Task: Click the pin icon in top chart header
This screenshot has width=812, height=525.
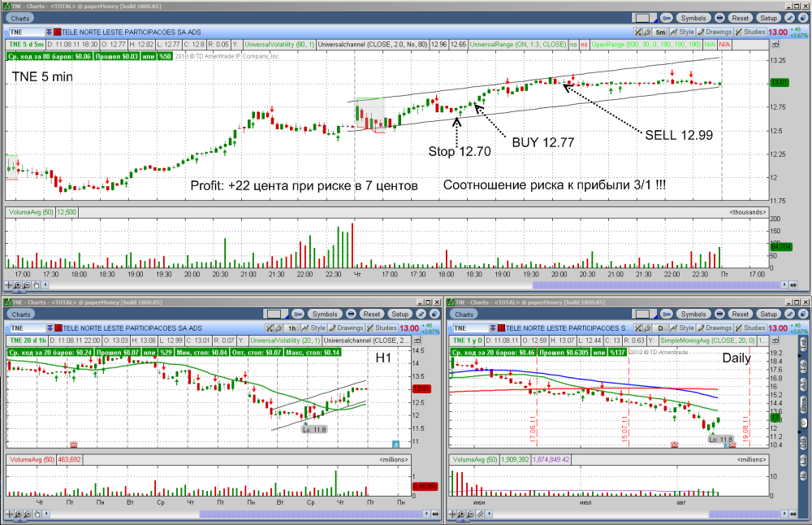Action: [x=788, y=18]
